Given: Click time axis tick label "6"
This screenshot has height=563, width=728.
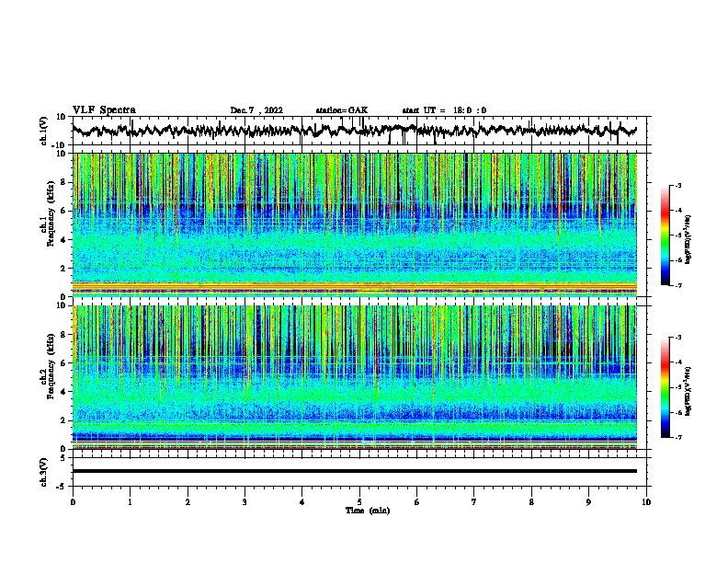Looking at the screenshot, I should [x=417, y=502].
